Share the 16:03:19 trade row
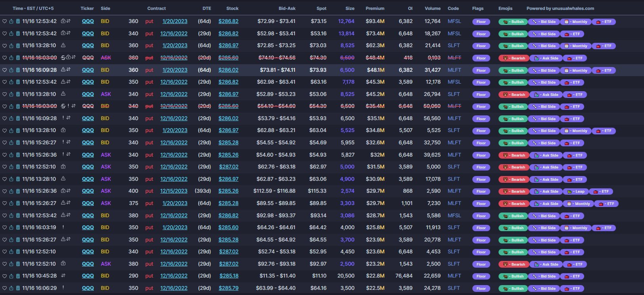 pyautogui.click(x=11, y=228)
